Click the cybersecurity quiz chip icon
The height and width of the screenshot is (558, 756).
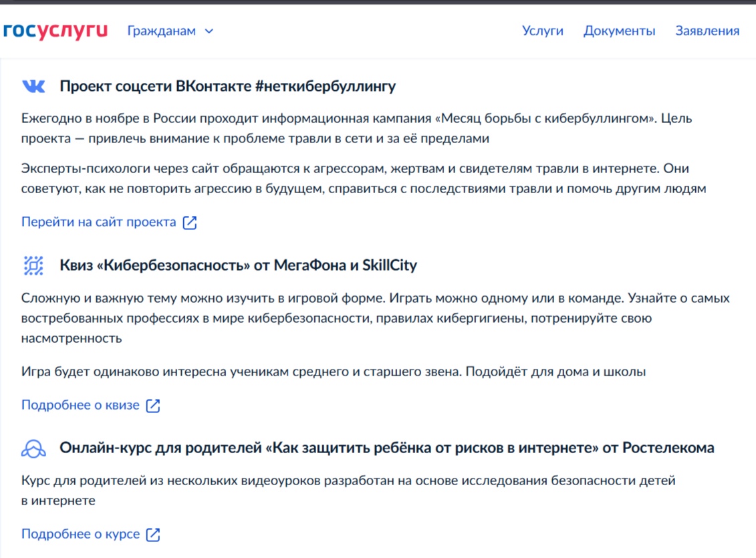pyautogui.click(x=33, y=265)
